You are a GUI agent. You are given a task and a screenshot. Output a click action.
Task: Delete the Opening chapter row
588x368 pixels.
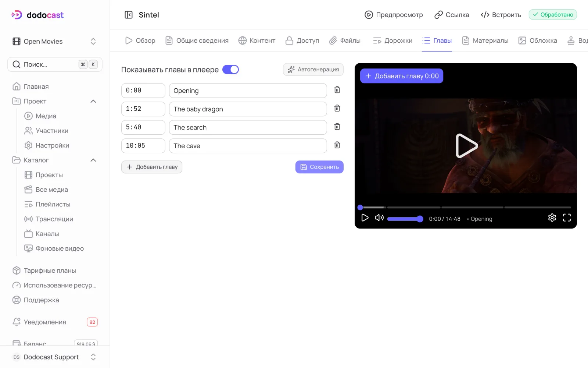(337, 90)
